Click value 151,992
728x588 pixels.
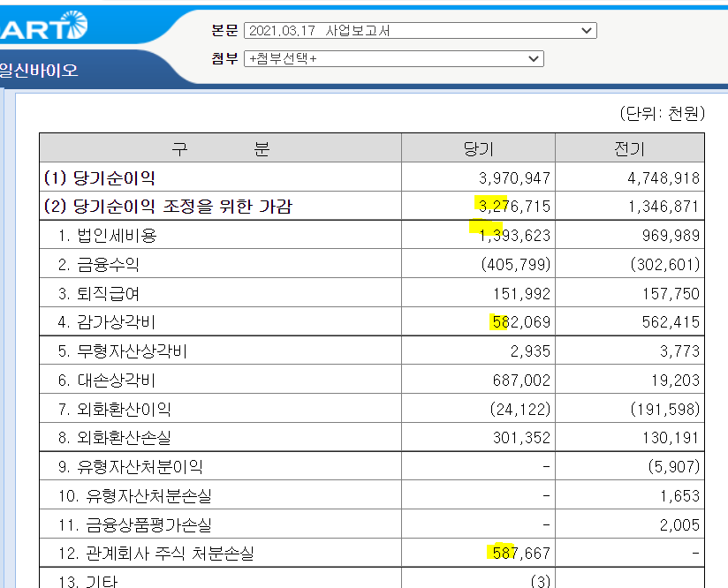tap(522, 293)
